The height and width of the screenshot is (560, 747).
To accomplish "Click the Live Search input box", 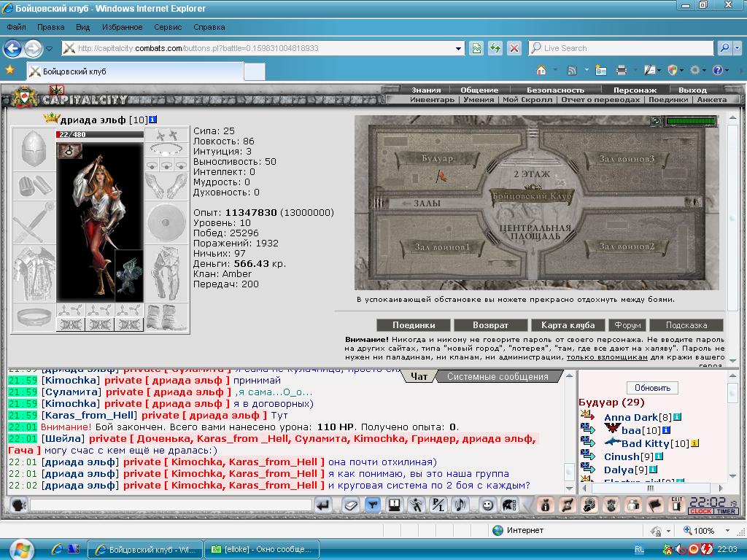I will tap(621, 48).
